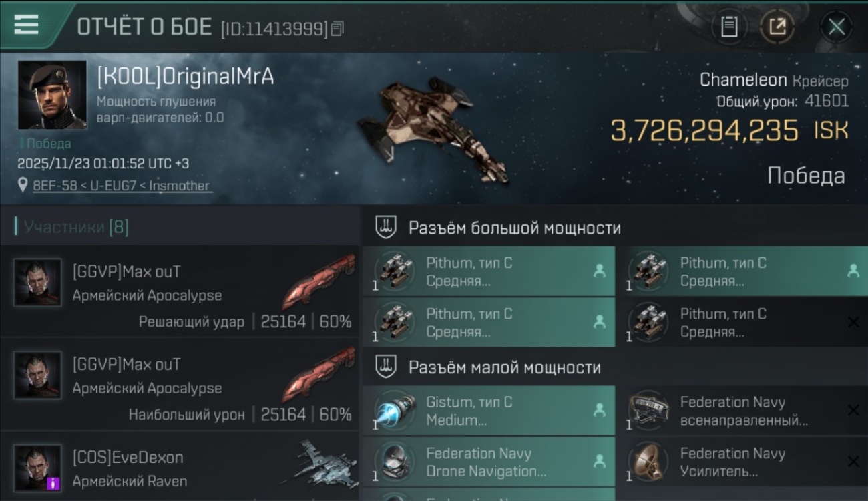This screenshot has width=868, height=501.
Task: Close the battle report window
Action: [837, 27]
